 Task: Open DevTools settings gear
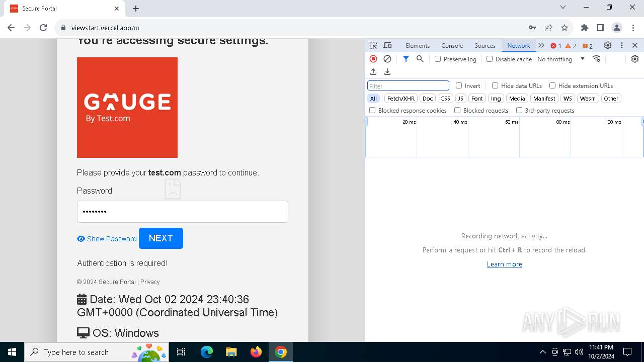(608, 45)
